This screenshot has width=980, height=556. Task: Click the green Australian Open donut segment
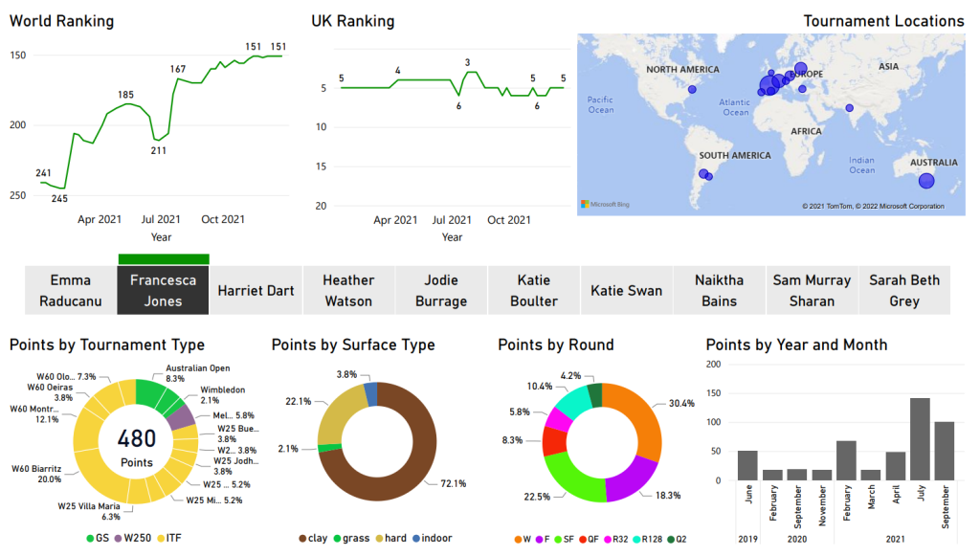(147, 391)
